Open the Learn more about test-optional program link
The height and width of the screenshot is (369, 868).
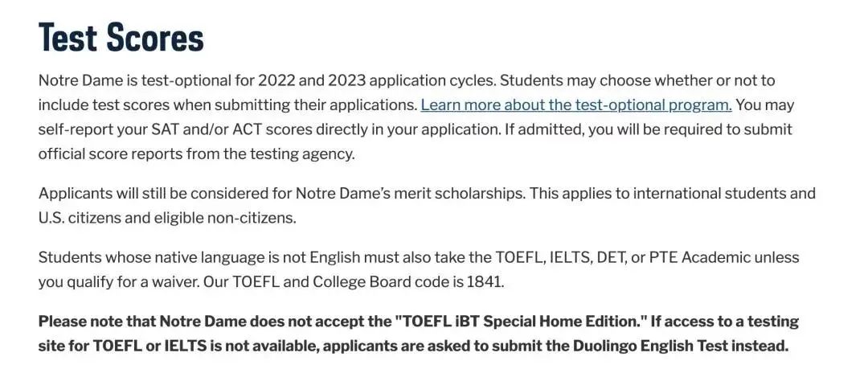point(576,105)
